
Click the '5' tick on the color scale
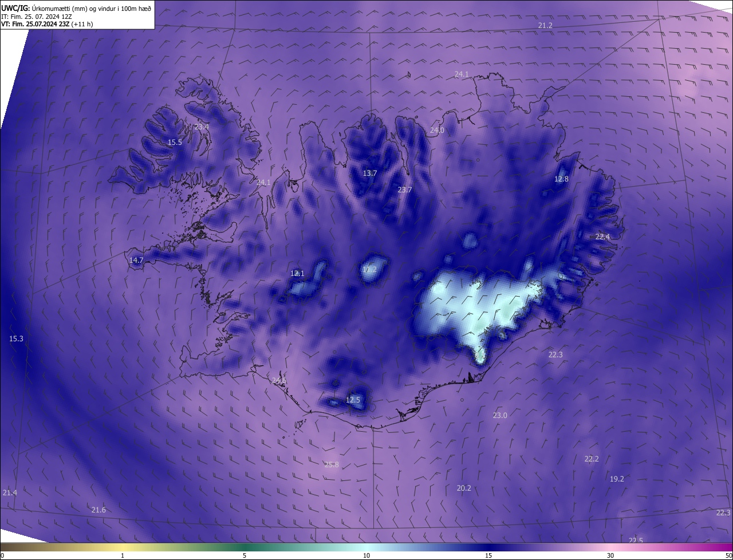point(245,555)
